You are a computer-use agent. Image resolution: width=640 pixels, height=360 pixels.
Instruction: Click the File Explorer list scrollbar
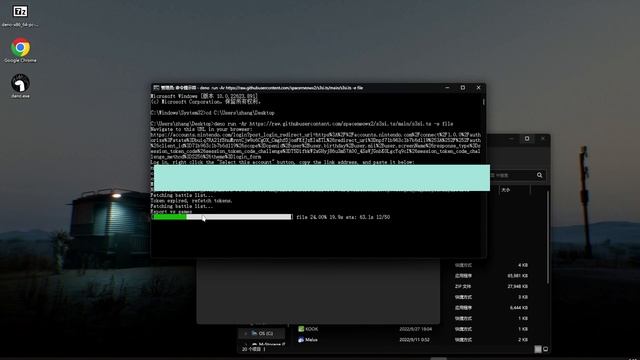pos(547,237)
